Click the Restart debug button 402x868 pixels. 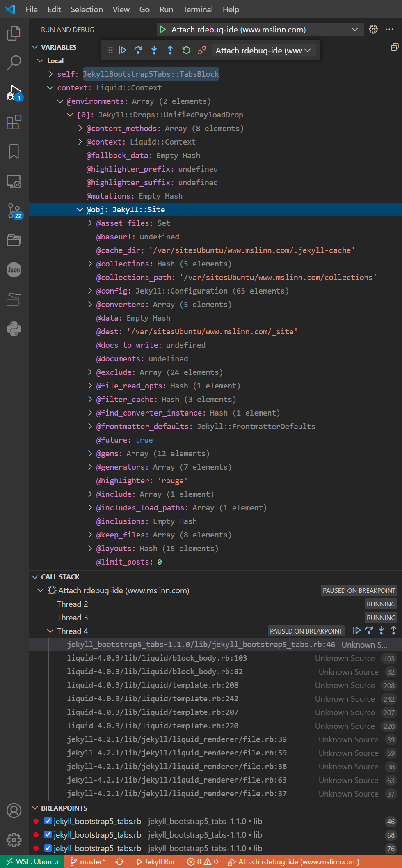coord(186,50)
